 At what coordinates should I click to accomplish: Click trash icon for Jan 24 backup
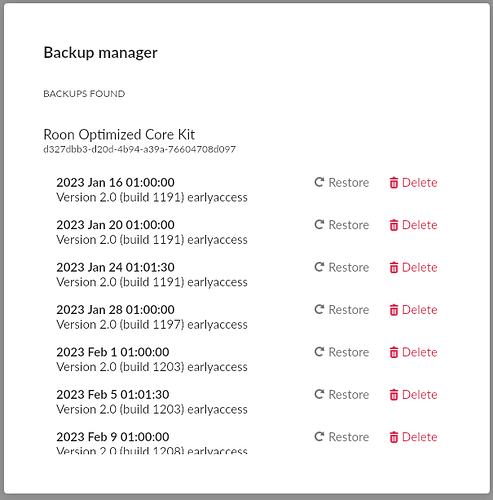click(x=394, y=267)
